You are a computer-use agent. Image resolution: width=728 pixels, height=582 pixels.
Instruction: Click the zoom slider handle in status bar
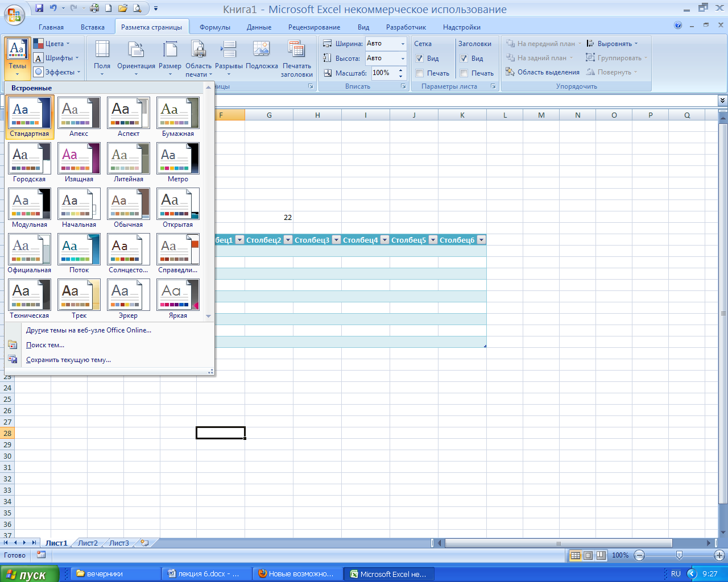[x=679, y=555]
